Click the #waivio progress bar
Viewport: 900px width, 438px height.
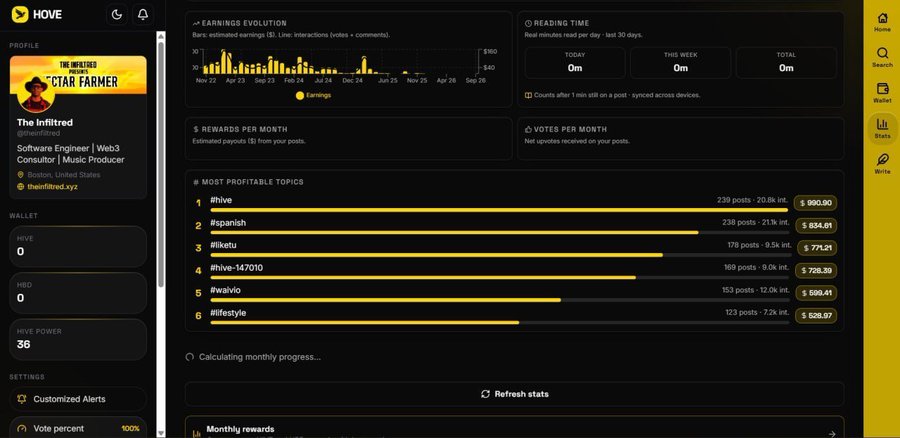[500, 300]
